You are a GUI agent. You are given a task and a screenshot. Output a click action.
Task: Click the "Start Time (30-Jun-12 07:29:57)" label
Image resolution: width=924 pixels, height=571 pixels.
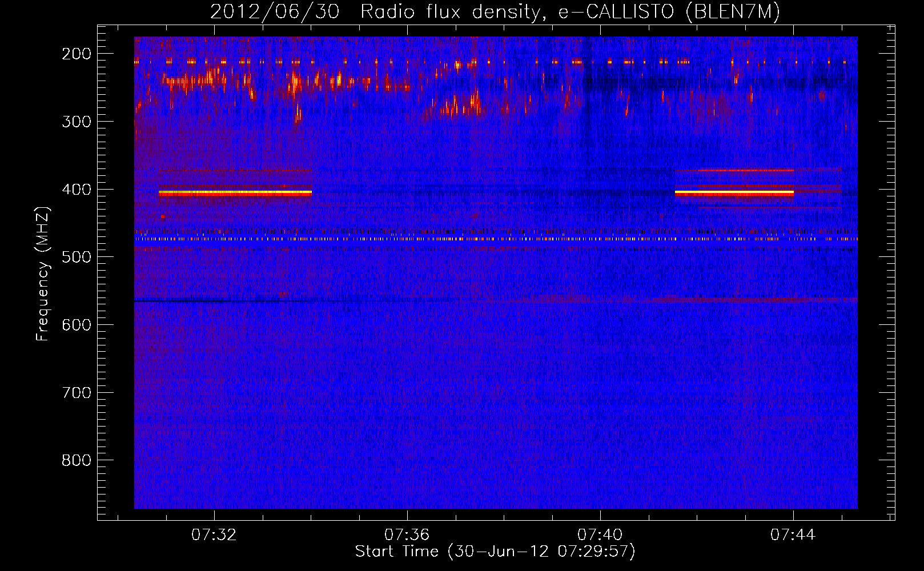coord(495,552)
